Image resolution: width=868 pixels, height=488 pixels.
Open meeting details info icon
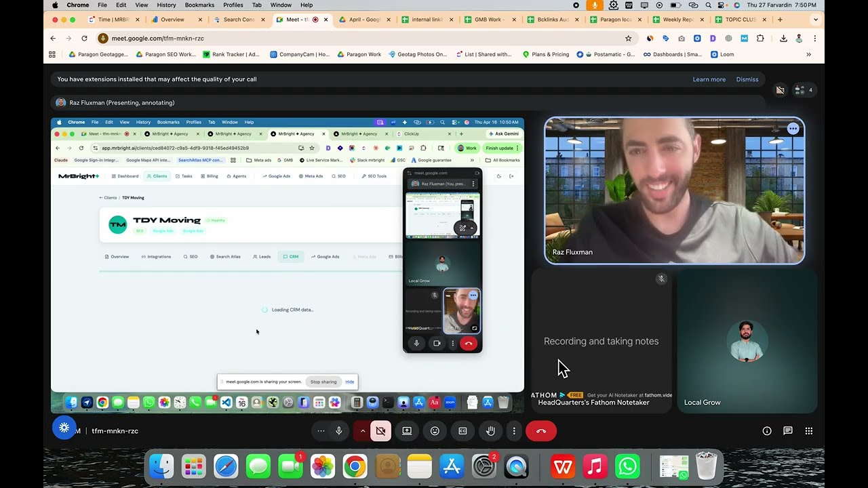(767, 431)
